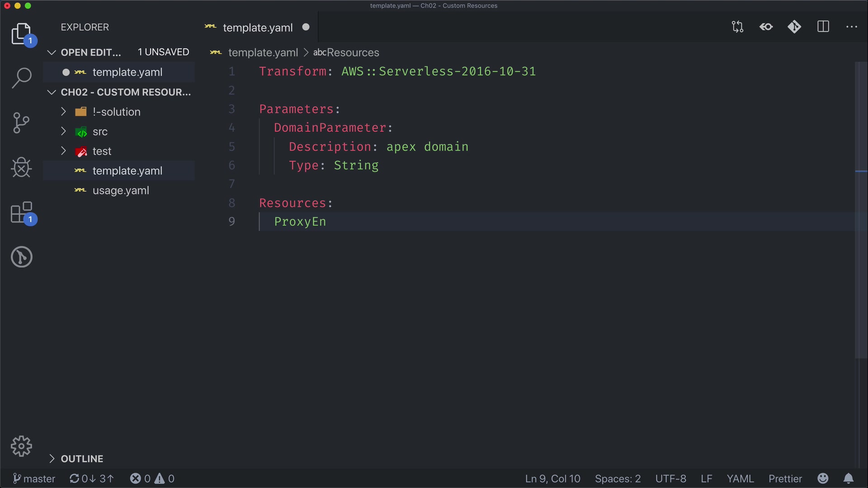Split the editor to the right
Image resolution: width=868 pixels, height=488 pixels.
click(x=823, y=27)
